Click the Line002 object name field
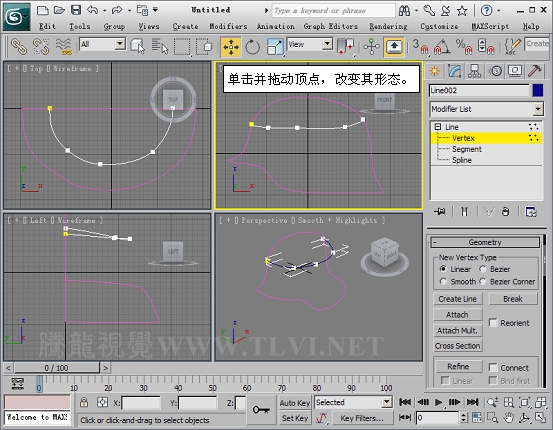Screen dimensions: 553x430 (x=479, y=90)
